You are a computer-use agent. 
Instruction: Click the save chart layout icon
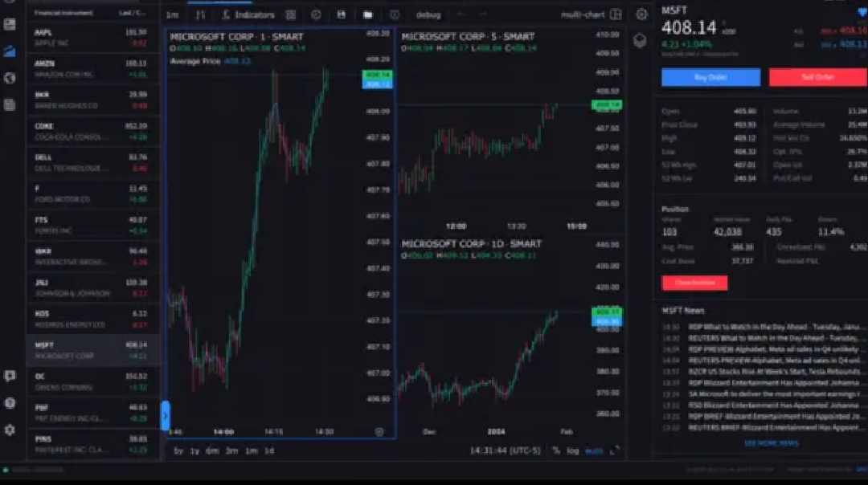coord(342,15)
